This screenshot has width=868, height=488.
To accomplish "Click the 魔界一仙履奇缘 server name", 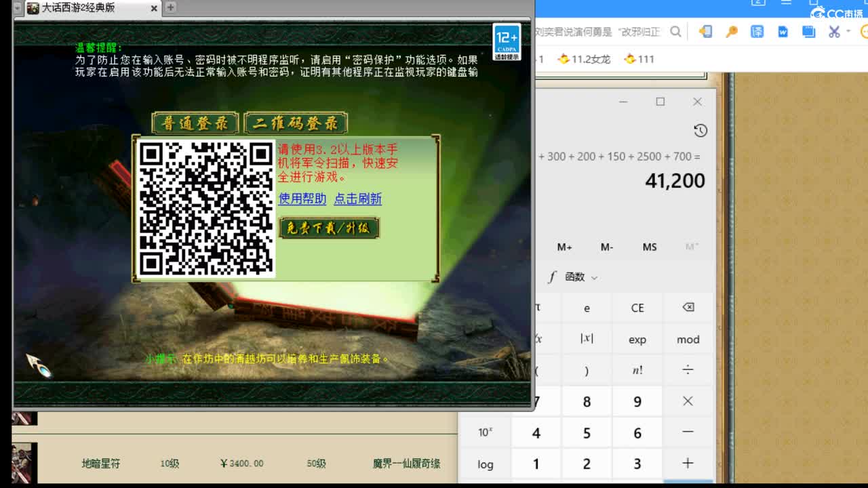I will [x=406, y=464].
